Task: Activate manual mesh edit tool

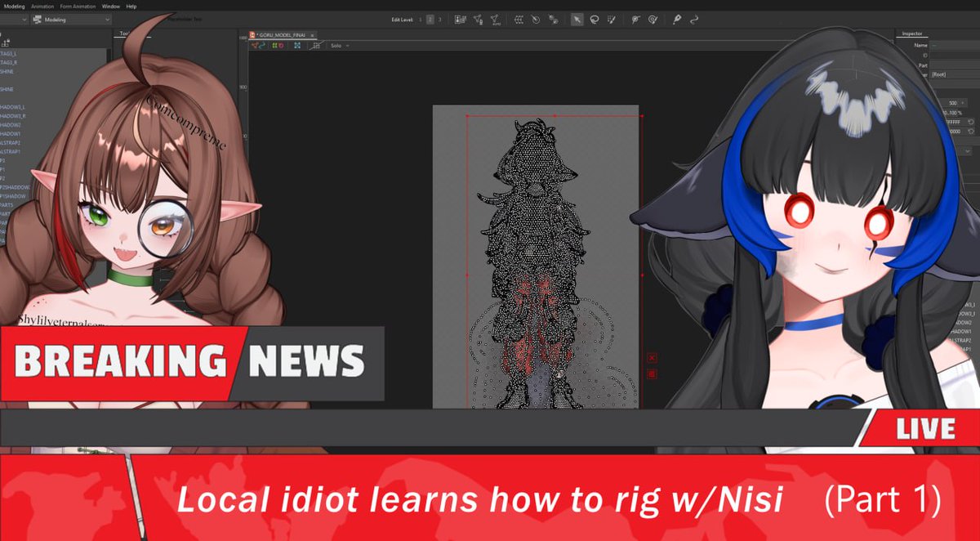Action: click(478, 20)
